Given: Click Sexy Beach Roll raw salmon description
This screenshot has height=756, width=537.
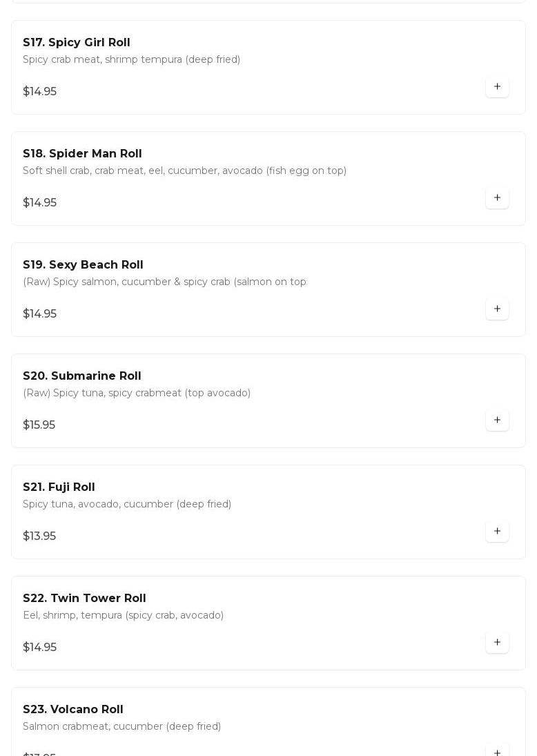Looking at the screenshot, I should pyautogui.click(x=164, y=282).
